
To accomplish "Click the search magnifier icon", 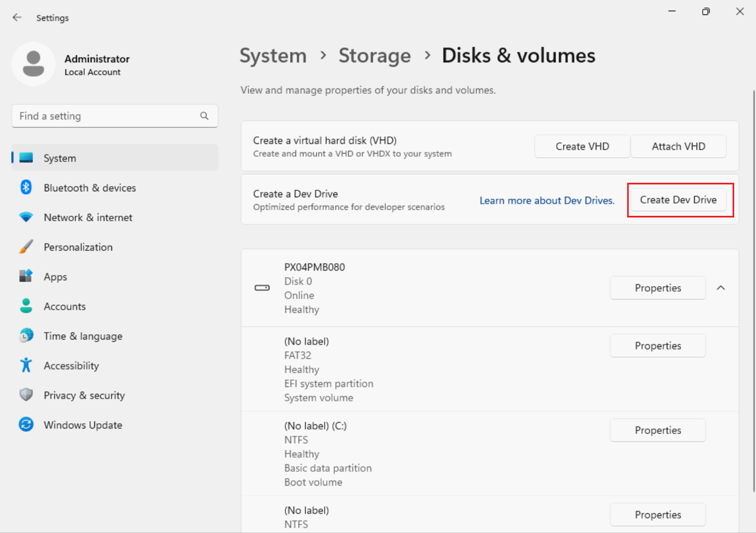I will 204,116.
